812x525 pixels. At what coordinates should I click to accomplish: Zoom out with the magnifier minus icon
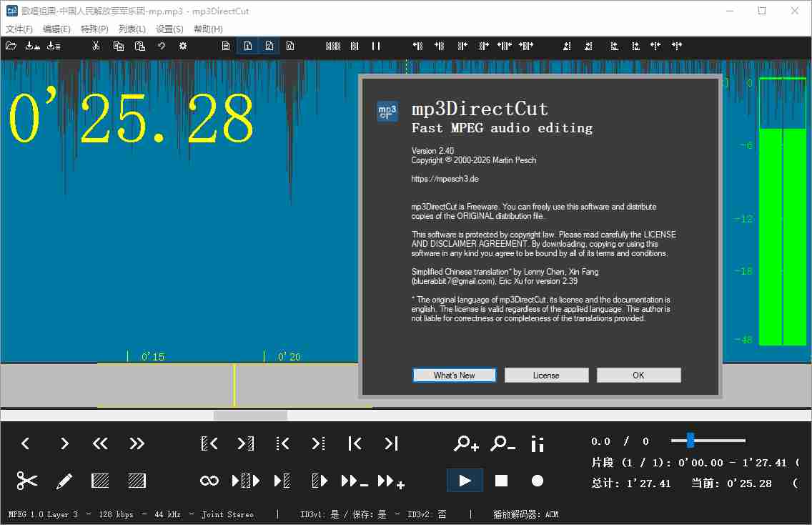point(502,443)
